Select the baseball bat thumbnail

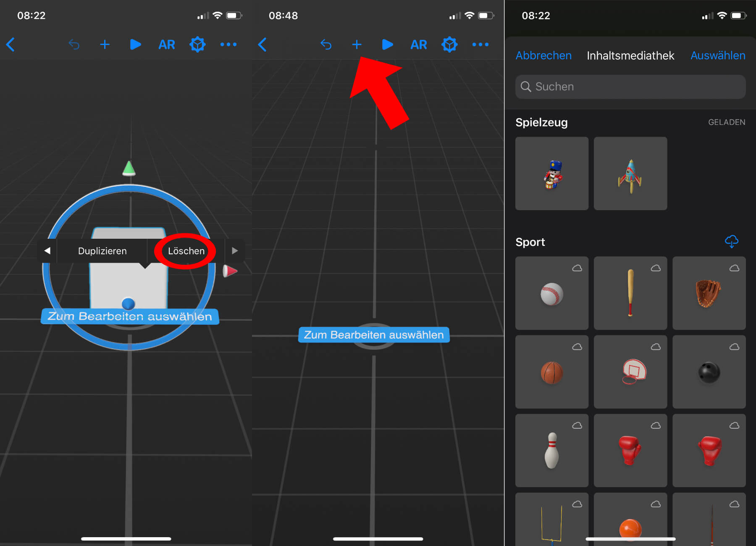point(630,293)
